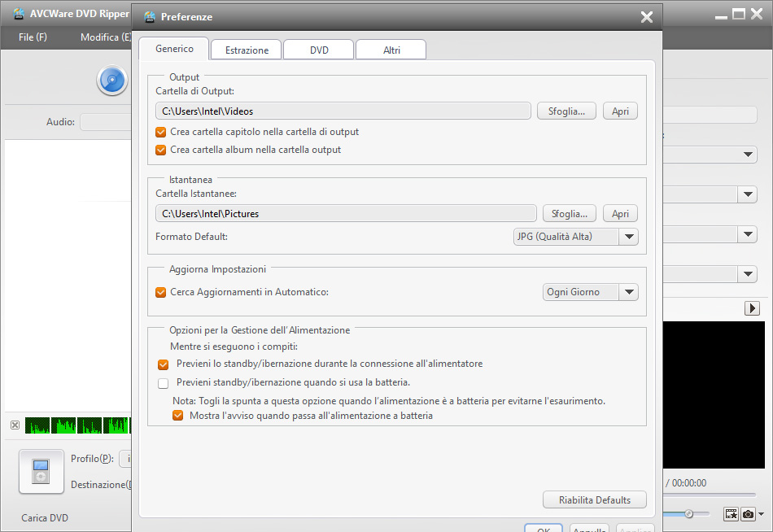Toggle Cerca Aggiornamenti in Automatico checkbox
This screenshot has height=532, width=773.
click(x=161, y=292)
